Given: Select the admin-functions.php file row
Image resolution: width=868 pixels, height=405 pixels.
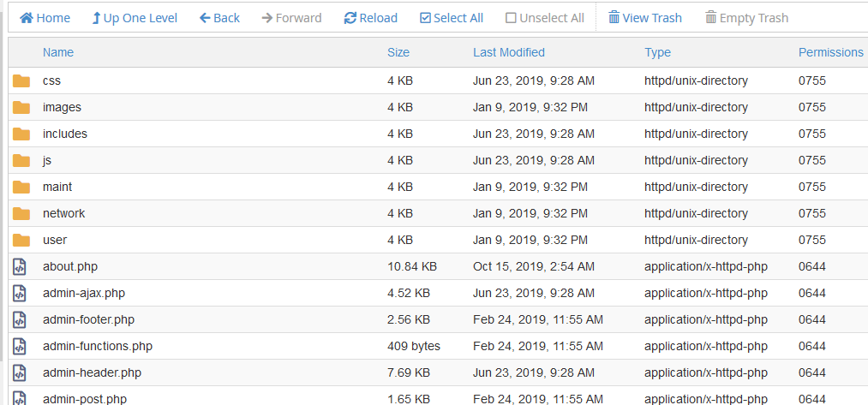Looking at the screenshot, I should point(438,347).
